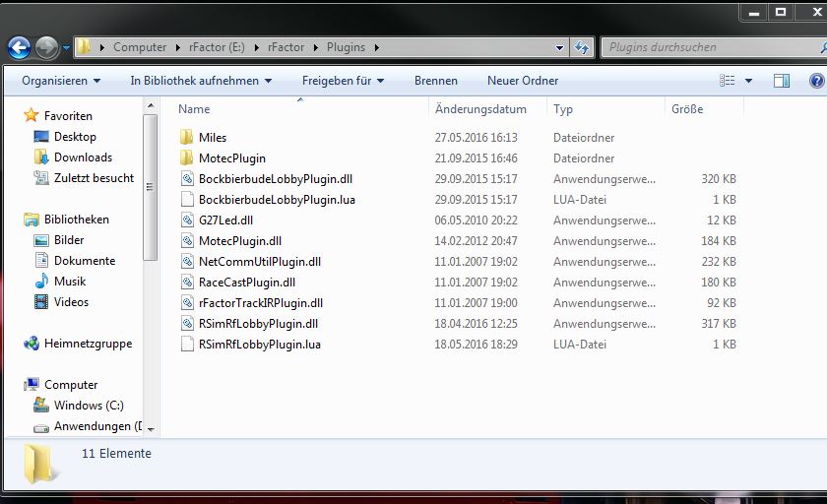
Task: Expand the Freigeben für dropdown
Action: pos(343,81)
